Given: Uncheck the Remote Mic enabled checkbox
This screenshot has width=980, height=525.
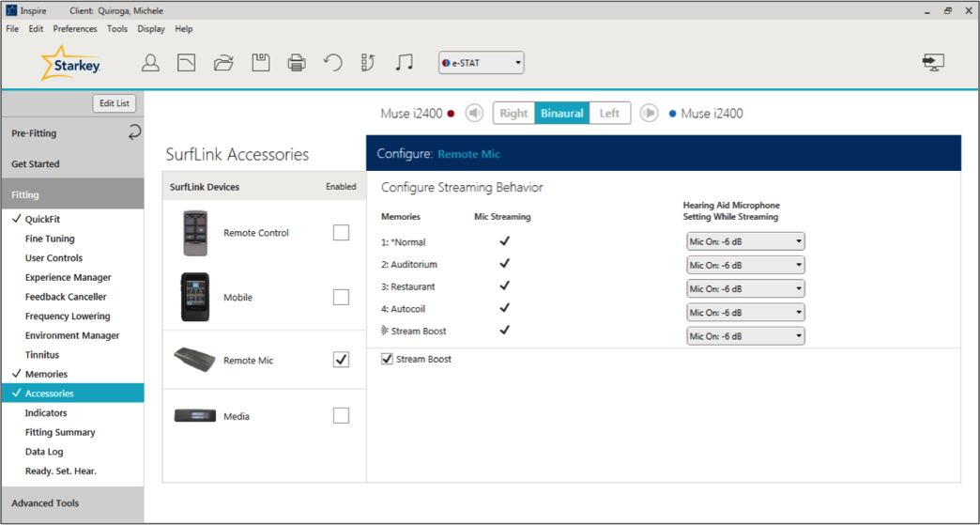Looking at the screenshot, I should tap(341, 360).
